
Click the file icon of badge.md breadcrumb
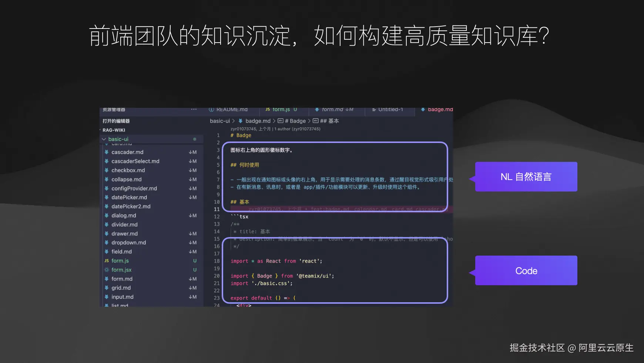[241, 121]
